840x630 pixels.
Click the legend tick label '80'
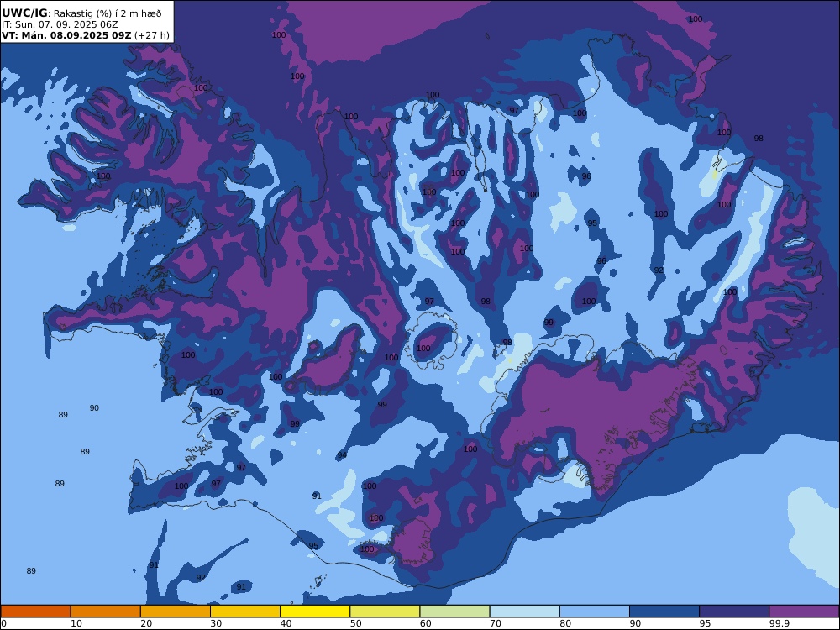565,623
